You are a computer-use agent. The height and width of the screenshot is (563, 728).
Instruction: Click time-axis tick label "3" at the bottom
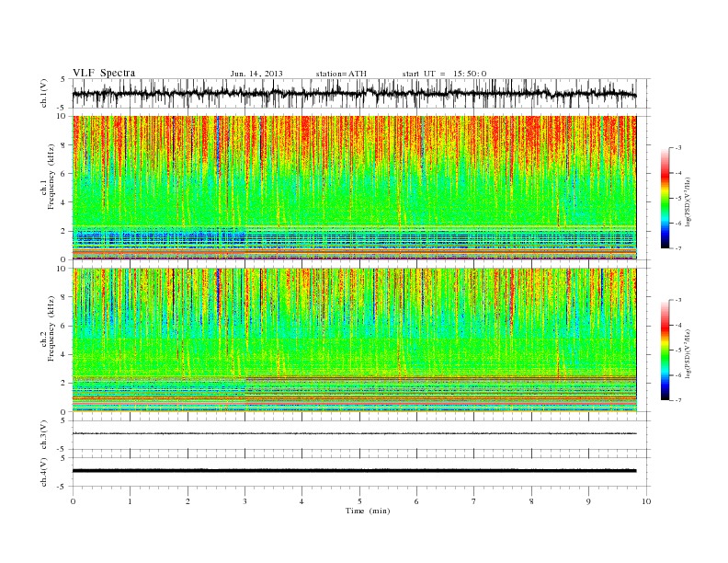(245, 501)
